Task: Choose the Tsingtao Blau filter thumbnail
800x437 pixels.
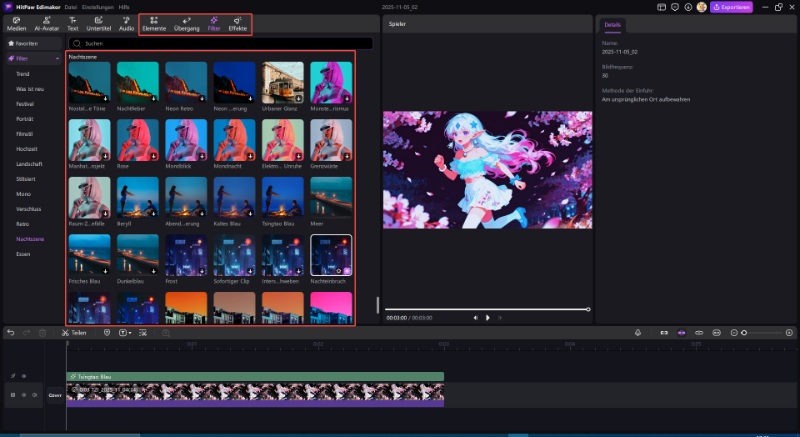Action: [283, 198]
